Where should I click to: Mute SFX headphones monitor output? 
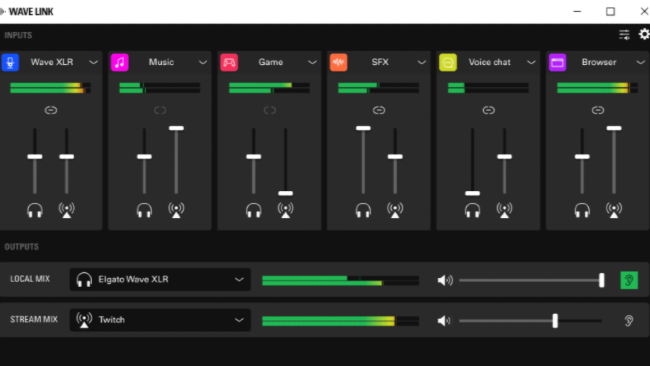363,210
